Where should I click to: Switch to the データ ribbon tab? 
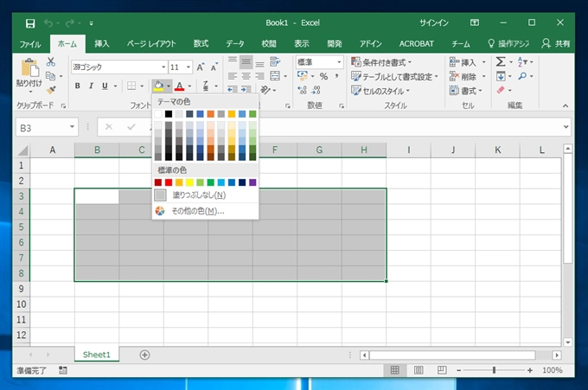tap(235, 43)
